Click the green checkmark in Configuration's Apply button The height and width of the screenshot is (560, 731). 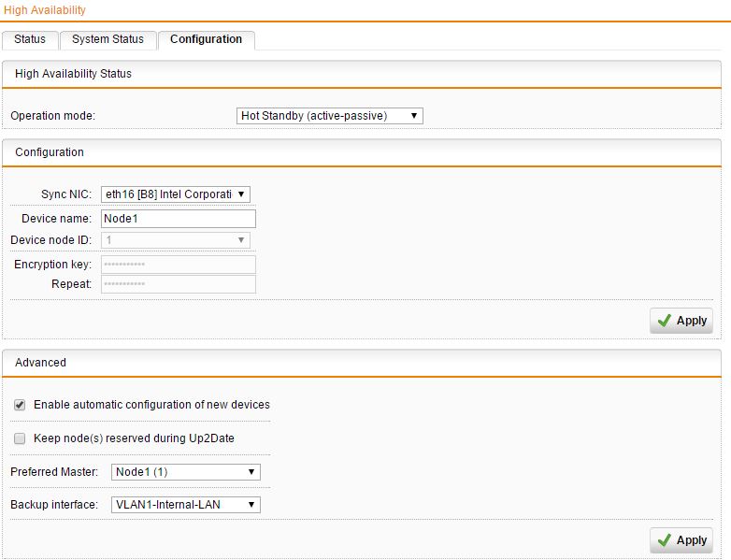(x=665, y=321)
